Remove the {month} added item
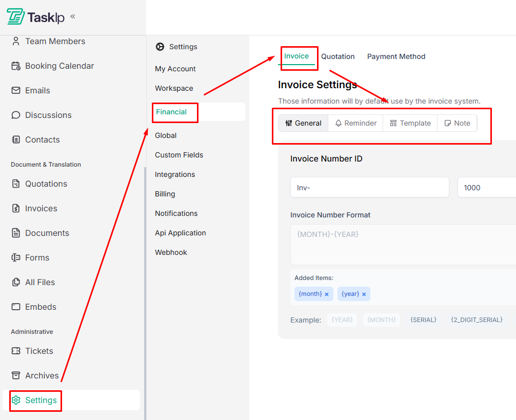Image resolution: width=516 pixels, height=420 pixels. [x=327, y=294]
